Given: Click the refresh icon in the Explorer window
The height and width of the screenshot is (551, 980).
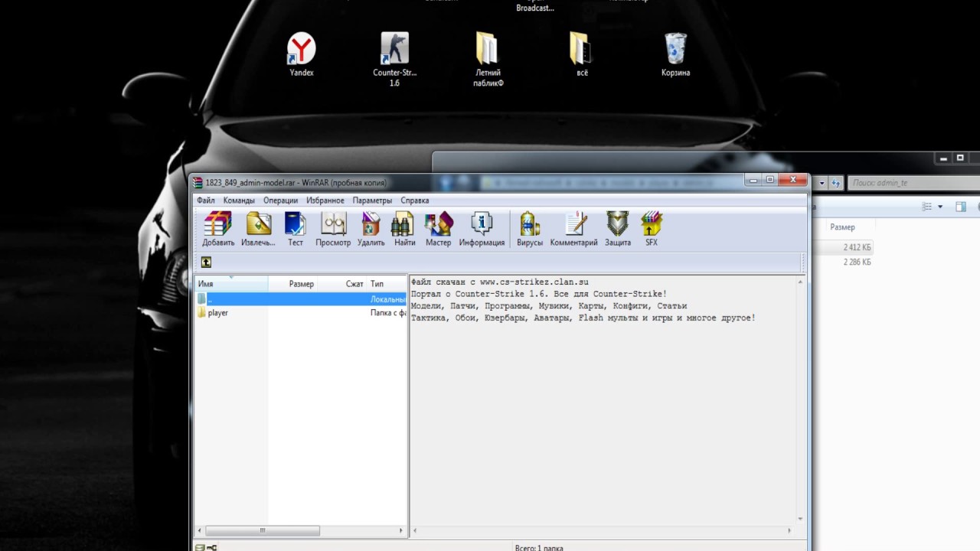Looking at the screenshot, I should click(x=836, y=183).
